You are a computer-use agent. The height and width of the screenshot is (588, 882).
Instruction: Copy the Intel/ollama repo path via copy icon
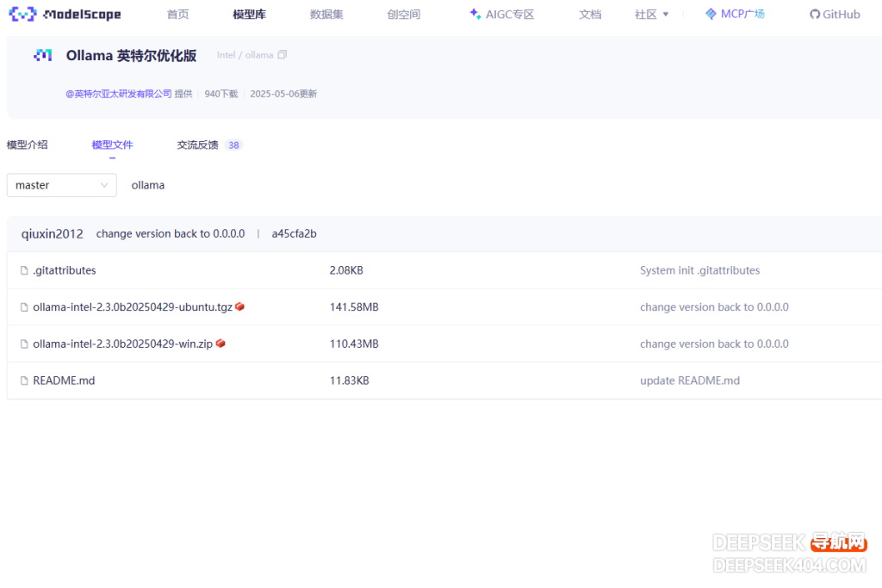(282, 54)
